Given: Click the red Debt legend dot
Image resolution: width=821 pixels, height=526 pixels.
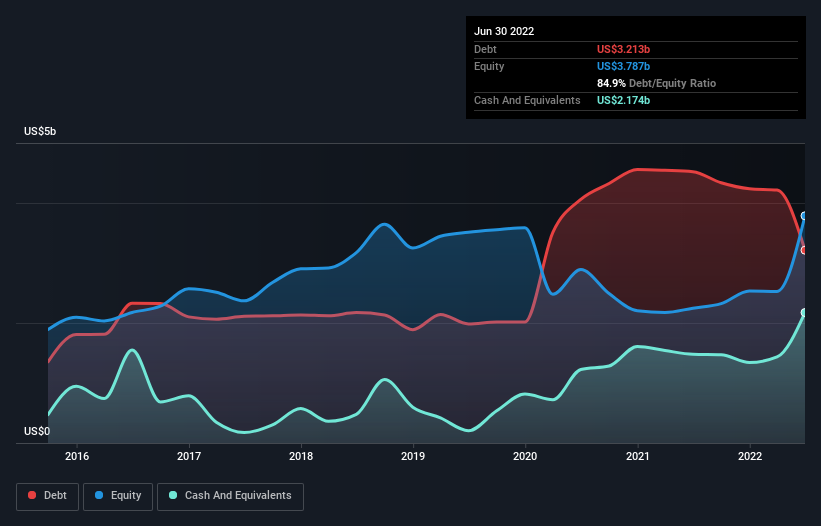Looking at the screenshot, I should click(x=32, y=495).
